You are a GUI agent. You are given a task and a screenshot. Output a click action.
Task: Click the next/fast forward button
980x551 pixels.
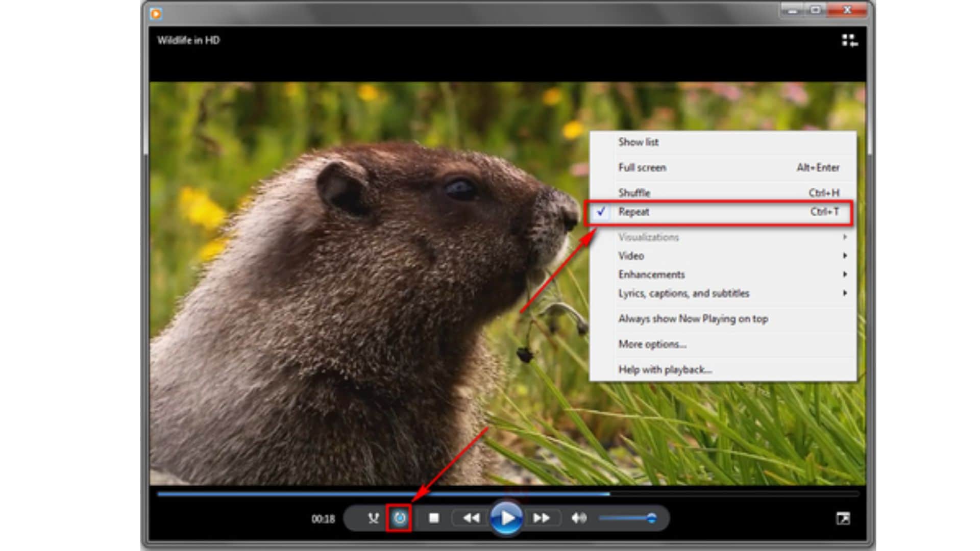(541, 518)
